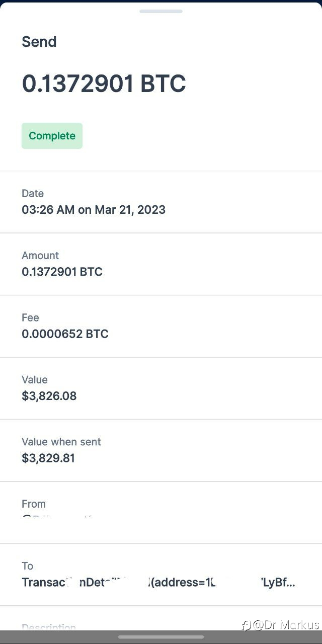Click the green Complete status badge
Image resolution: width=322 pixels, height=644 pixels.
[x=52, y=136]
